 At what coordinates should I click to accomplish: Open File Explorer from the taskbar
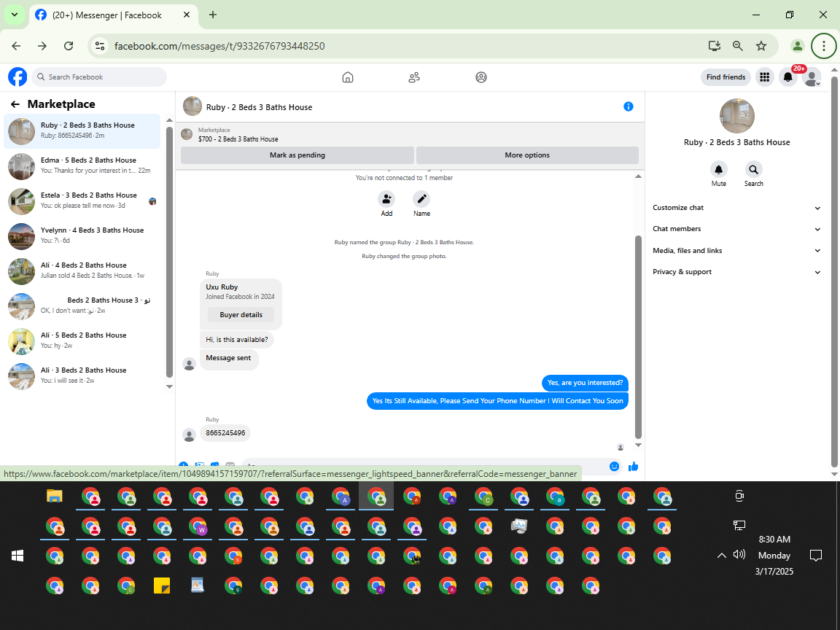tap(54, 497)
